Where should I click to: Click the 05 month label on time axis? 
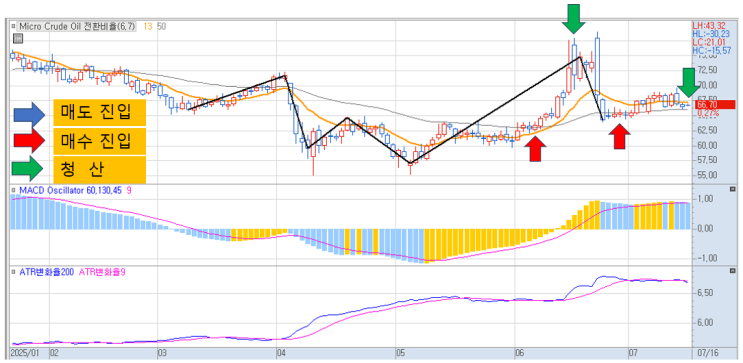click(400, 354)
